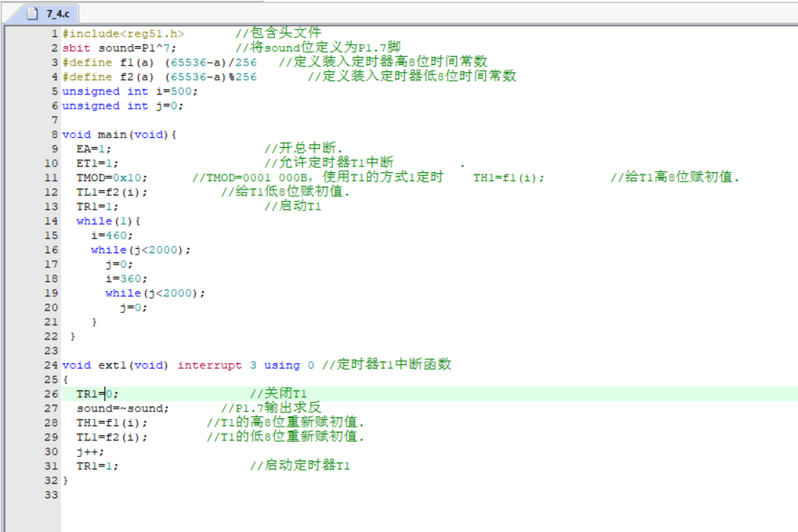This screenshot has width=798, height=532.
Task: Click on 'i=460;' statement
Action: [x=112, y=236]
